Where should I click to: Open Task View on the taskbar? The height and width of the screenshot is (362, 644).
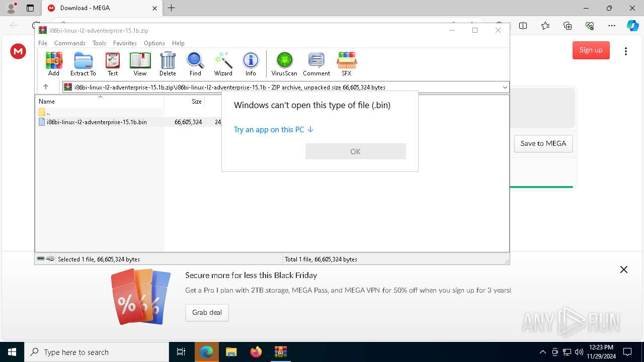click(x=181, y=352)
